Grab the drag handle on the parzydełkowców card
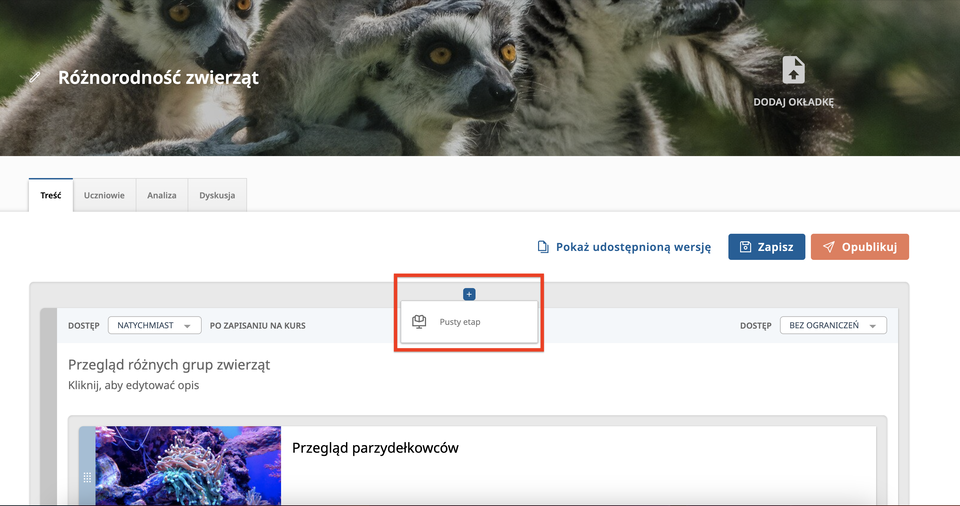This screenshot has height=506, width=960. tap(87, 478)
